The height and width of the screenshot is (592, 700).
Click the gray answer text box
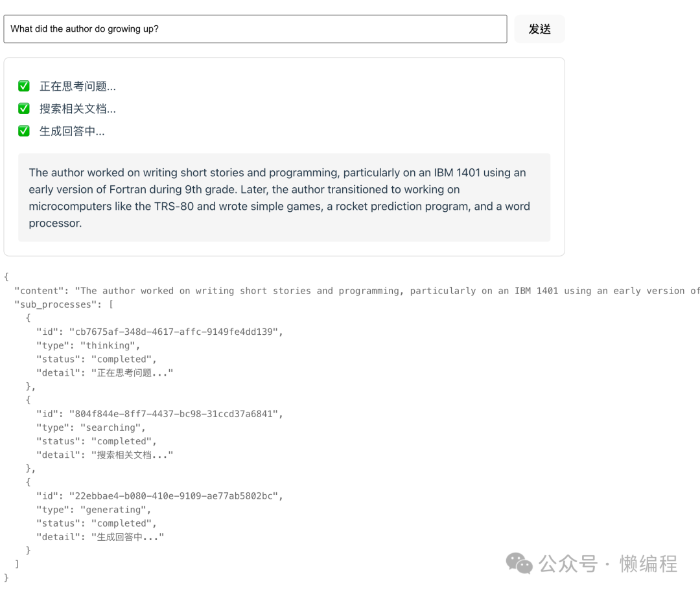pyautogui.click(x=284, y=198)
